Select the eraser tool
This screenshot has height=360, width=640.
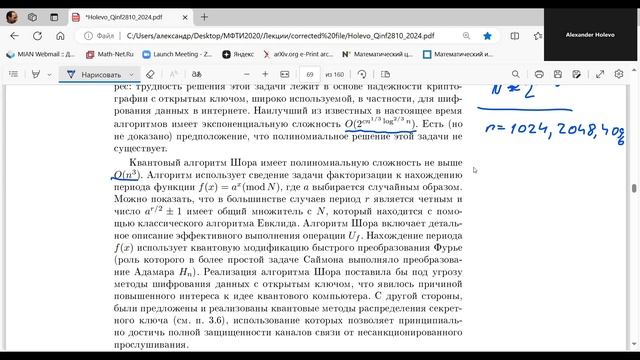pos(150,74)
